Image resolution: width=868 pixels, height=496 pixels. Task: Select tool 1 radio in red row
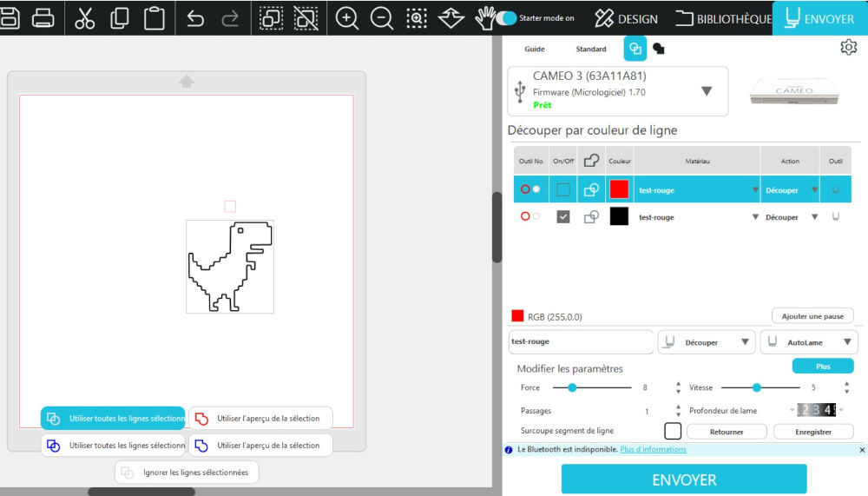click(525, 189)
